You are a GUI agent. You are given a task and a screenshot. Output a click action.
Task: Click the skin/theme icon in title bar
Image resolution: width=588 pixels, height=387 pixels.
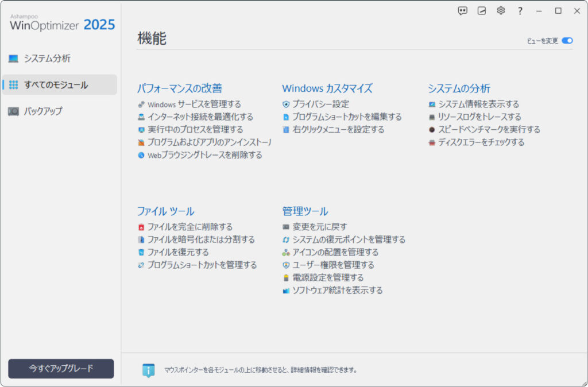[x=482, y=11]
